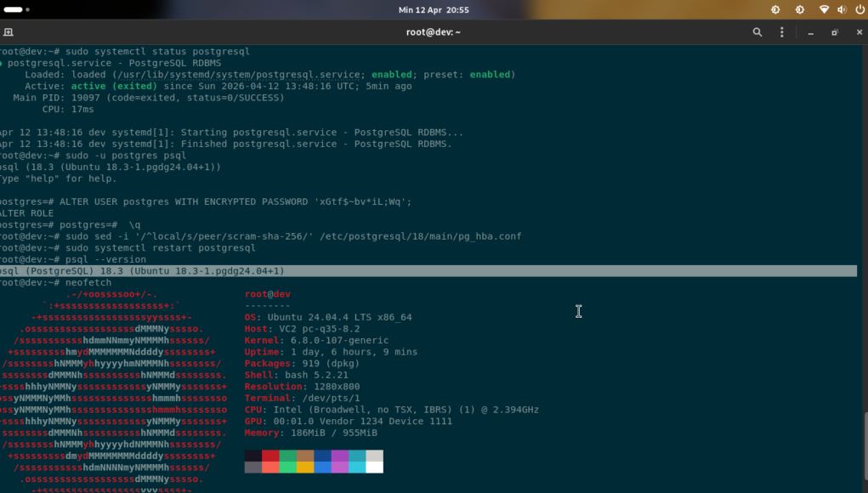This screenshot has width=868, height=493.
Task: Click 'Memory: 186MiB / 955MiB' line
Action: (311, 433)
